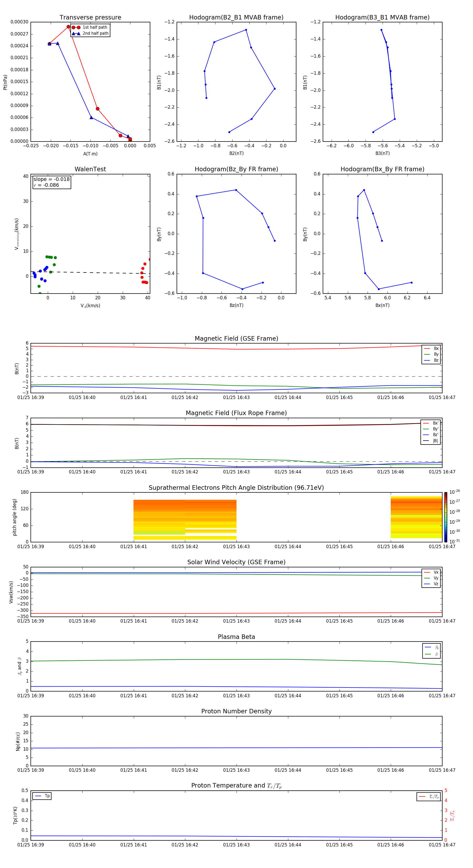
Task: Click the 'Bx(nT)' x-axis label of the Bx_By hodogram
Action: point(382,305)
